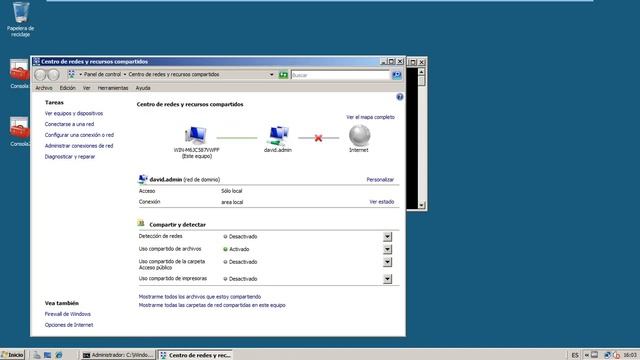The height and width of the screenshot is (360, 640).
Task: Open Administrar conexiones de red
Action: [x=79, y=146]
